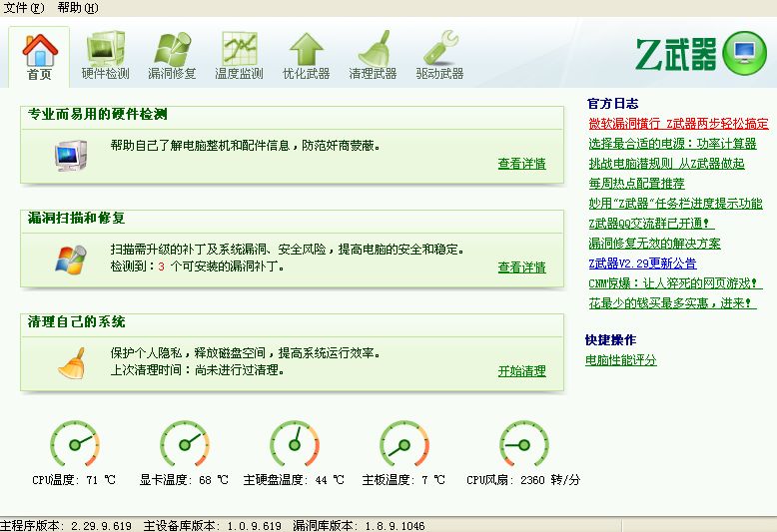Open the 花最少的钱买最多实惠 link

tap(672, 303)
